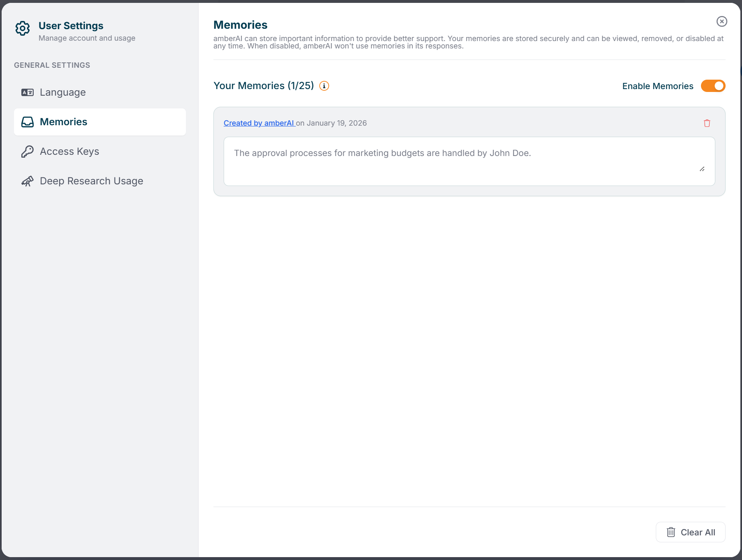
Task: Disable the Enable Memories switch
Action: 713,86
